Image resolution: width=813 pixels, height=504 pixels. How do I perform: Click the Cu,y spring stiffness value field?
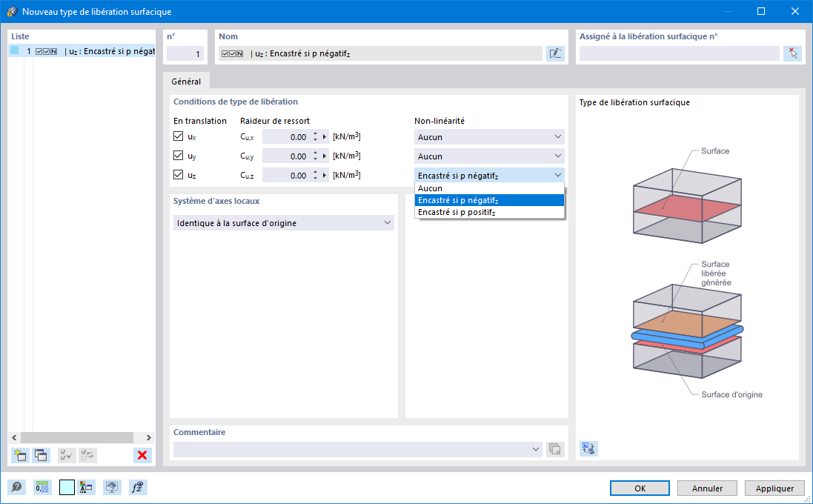point(285,156)
